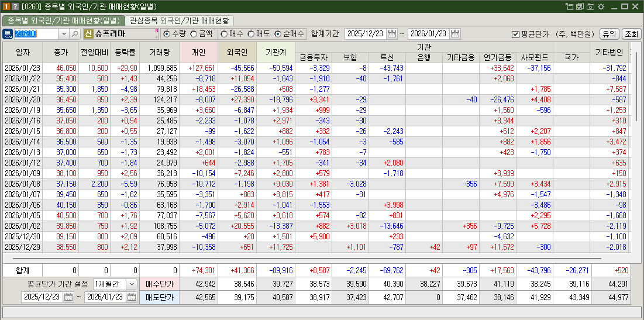Screen dimensions: 644x320
Task: Click the 보험 column header
Action: click(x=350, y=57)
